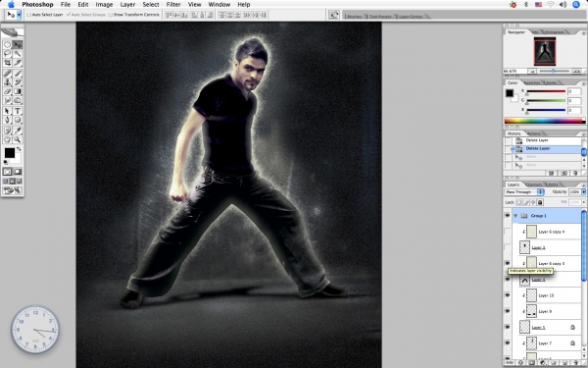Select the Hand tool
Viewport: 588px width, 368px height.
[7, 139]
